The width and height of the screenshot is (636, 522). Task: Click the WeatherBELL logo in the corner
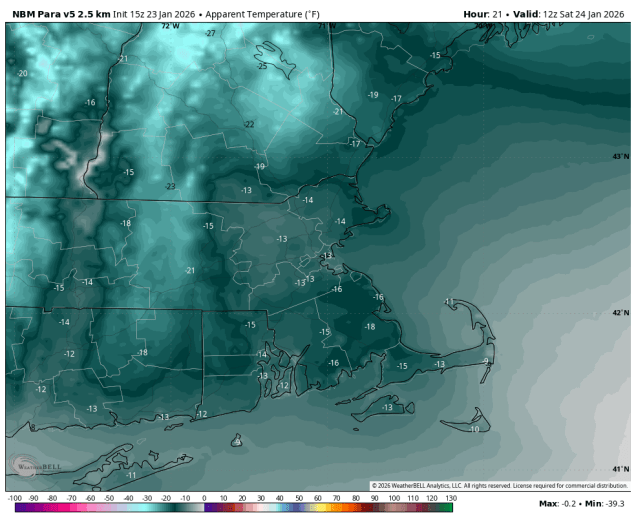click(x=32, y=465)
